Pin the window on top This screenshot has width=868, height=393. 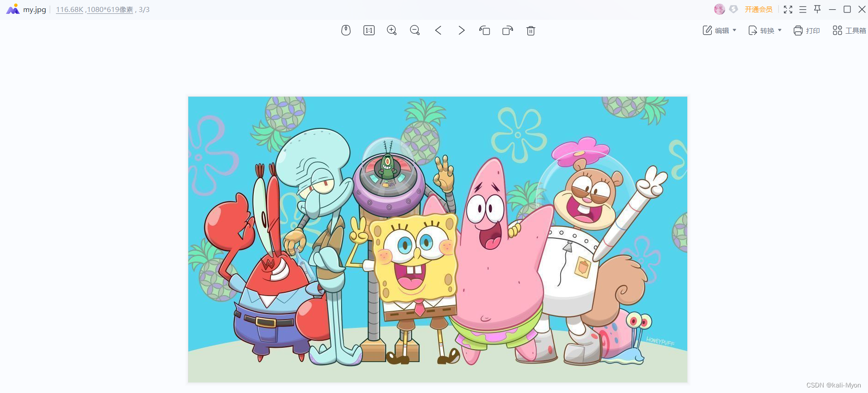[818, 9]
